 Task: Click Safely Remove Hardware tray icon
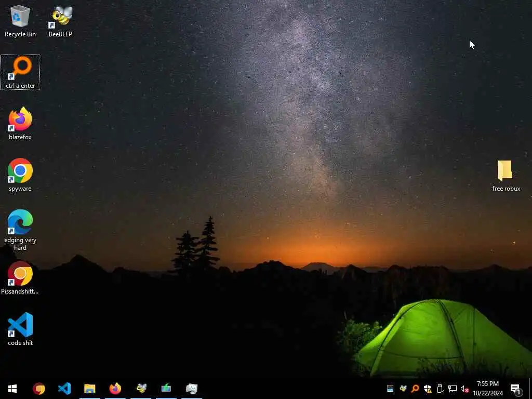pos(440,389)
